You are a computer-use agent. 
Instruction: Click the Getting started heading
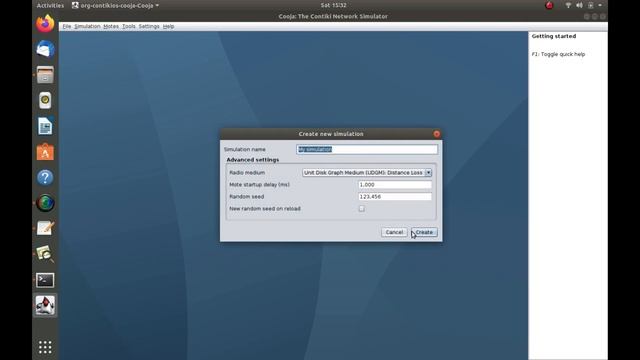[553, 36]
